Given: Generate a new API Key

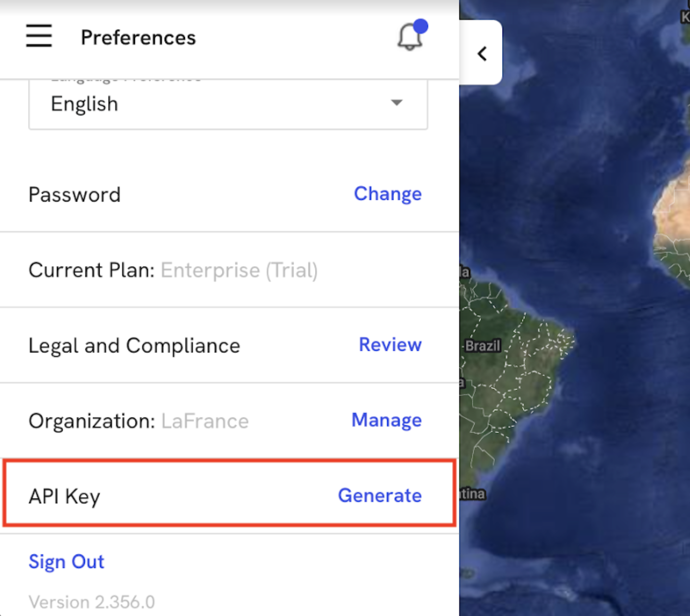Looking at the screenshot, I should pyautogui.click(x=380, y=496).
